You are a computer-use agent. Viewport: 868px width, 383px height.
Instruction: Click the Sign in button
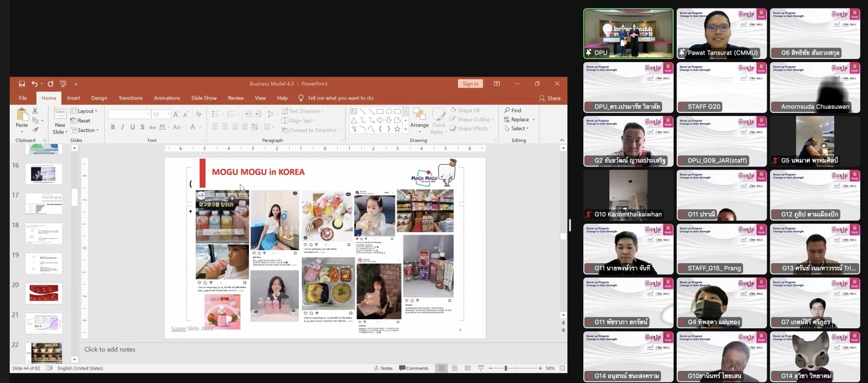470,84
